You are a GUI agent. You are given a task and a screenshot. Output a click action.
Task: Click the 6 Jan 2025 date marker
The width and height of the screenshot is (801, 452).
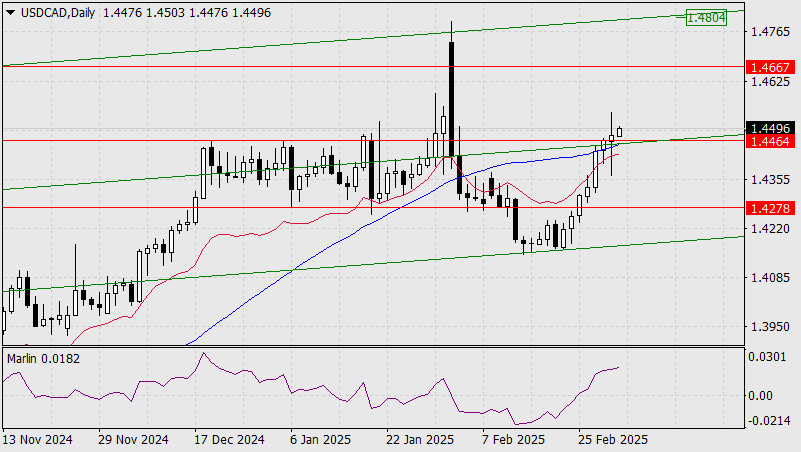[x=320, y=440]
